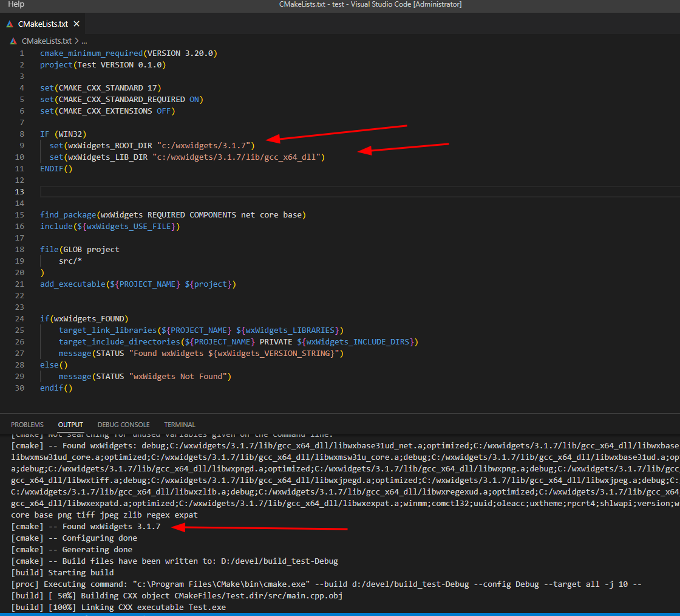
Task: Switch to the TERMINAL panel tab
Action: [179, 425]
